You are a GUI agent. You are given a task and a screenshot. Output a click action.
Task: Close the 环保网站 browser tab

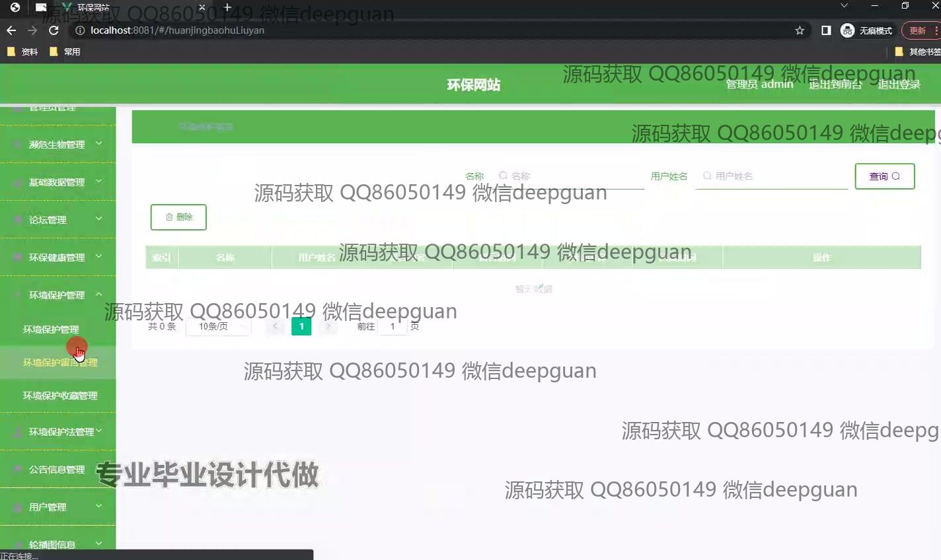point(202,7)
